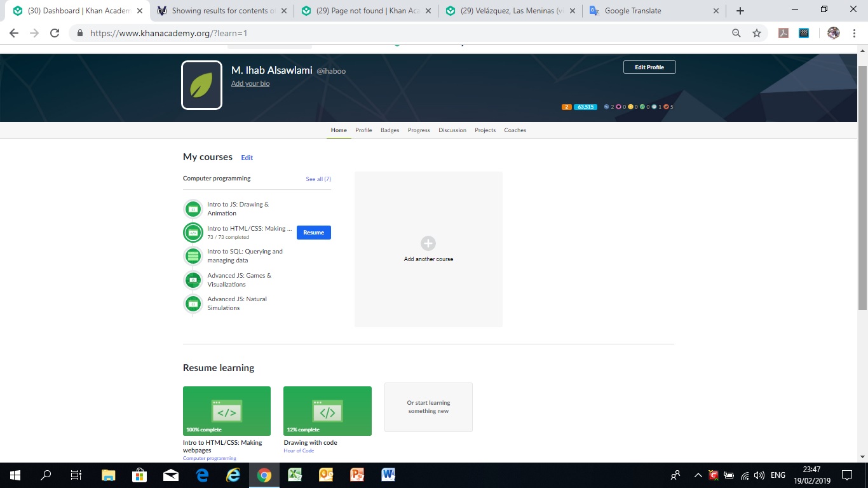Open Advanced JS: Natural Simulations icon
This screenshot has height=488, width=868.
click(x=193, y=304)
